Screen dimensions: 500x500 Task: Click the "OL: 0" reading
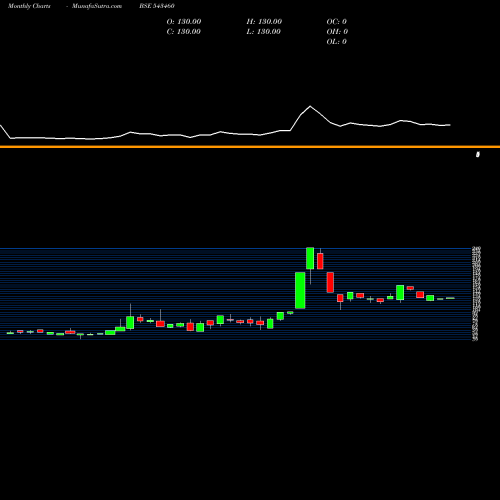(337, 42)
